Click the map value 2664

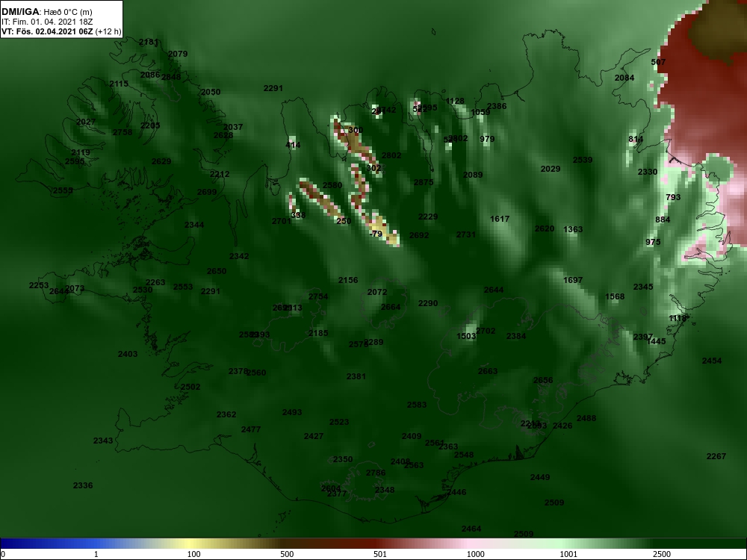point(391,307)
